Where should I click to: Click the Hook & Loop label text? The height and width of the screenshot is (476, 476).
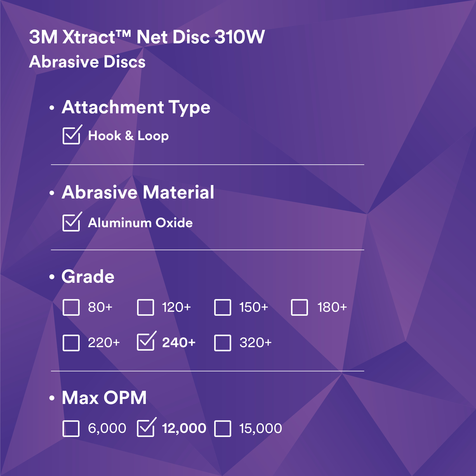click(128, 136)
